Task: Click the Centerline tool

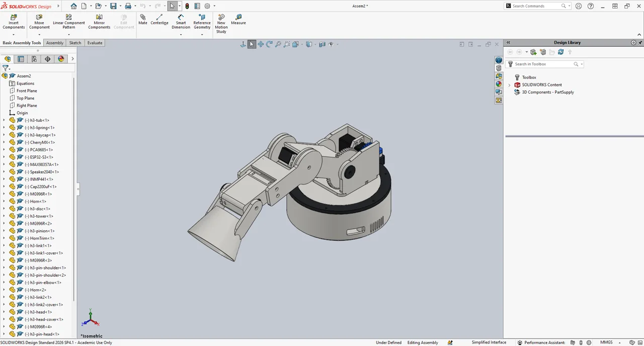Action: coord(159,20)
